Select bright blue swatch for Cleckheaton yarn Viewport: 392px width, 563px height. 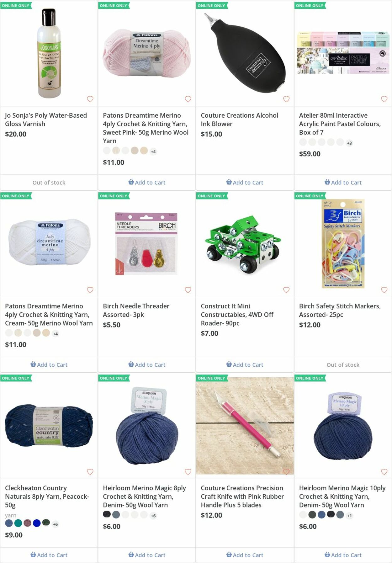point(37,523)
